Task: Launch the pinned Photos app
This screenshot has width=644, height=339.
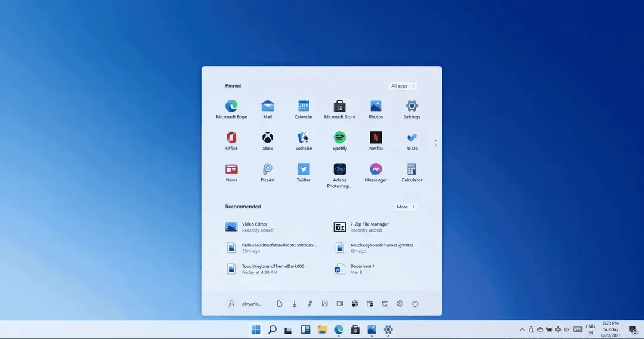Action: coord(376,109)
